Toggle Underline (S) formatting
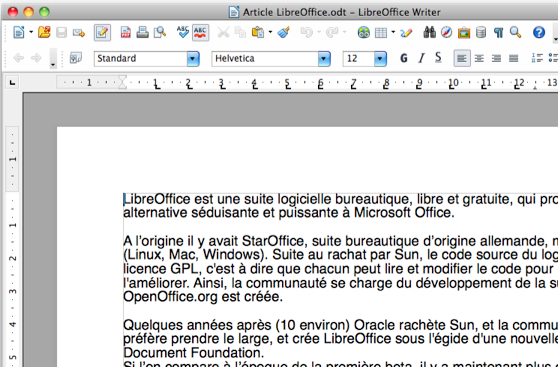Screen dimensions: 558x367 click(438, 58)
